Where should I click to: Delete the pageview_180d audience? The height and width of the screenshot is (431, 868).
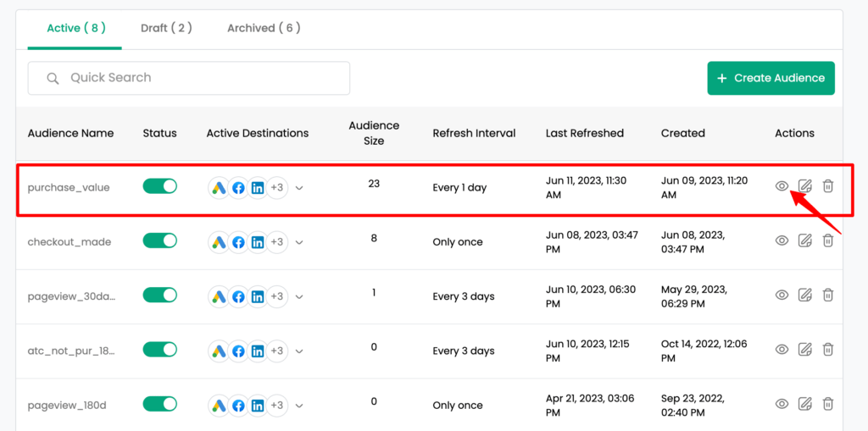click(827, 403)
